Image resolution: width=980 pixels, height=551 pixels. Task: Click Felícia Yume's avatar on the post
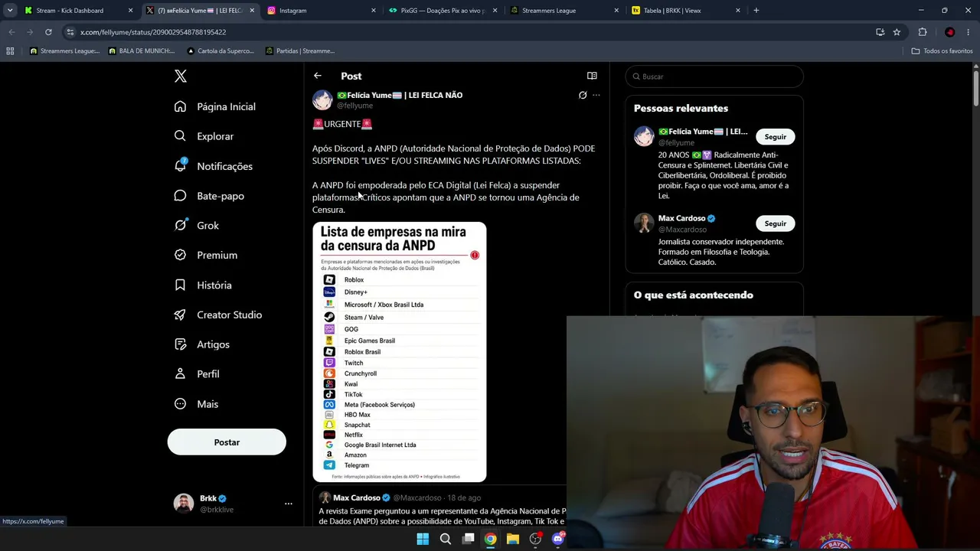pos(322,99)
